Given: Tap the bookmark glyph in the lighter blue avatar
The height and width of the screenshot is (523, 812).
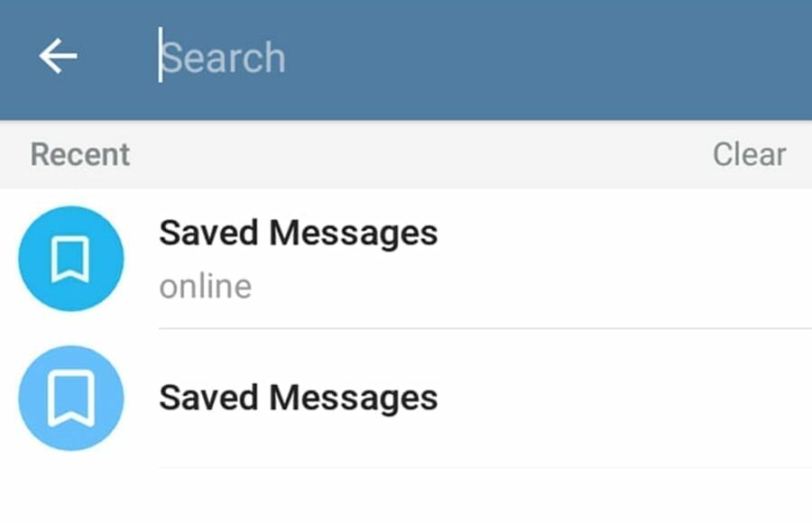Looking at the screenshot, I should pos(71,399).
